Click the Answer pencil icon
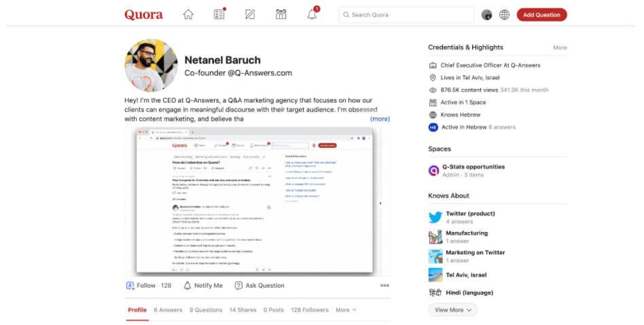The image size is (644, 325). pos(250,14)
